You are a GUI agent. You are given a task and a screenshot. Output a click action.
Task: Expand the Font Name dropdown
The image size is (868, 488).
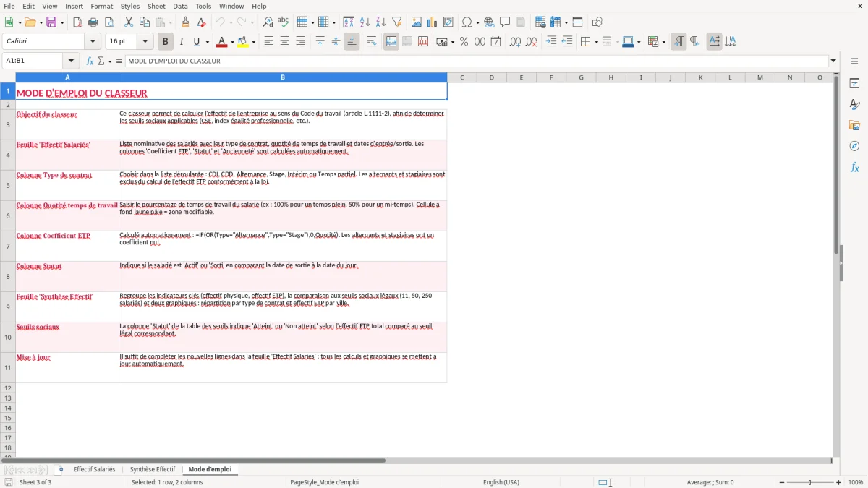click(x=93, y=42)
